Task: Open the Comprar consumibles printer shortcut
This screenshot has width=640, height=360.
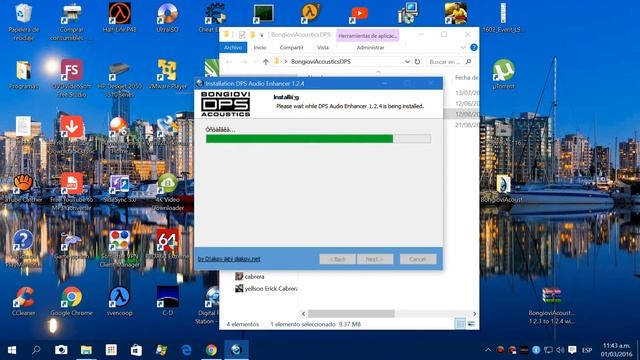Action: [x=71, y=21]
